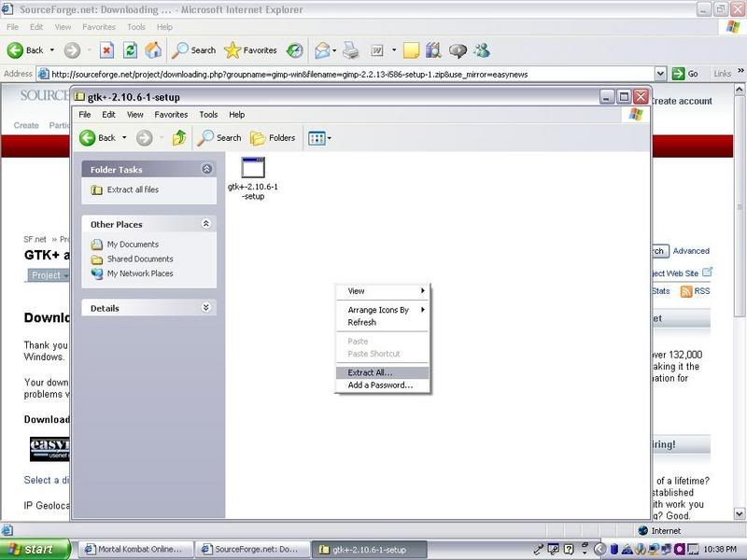Viewport: 747px width, 560px height.
Task: Click the Stop icon in Internet Explorer
Action: (x=106, y=50)
